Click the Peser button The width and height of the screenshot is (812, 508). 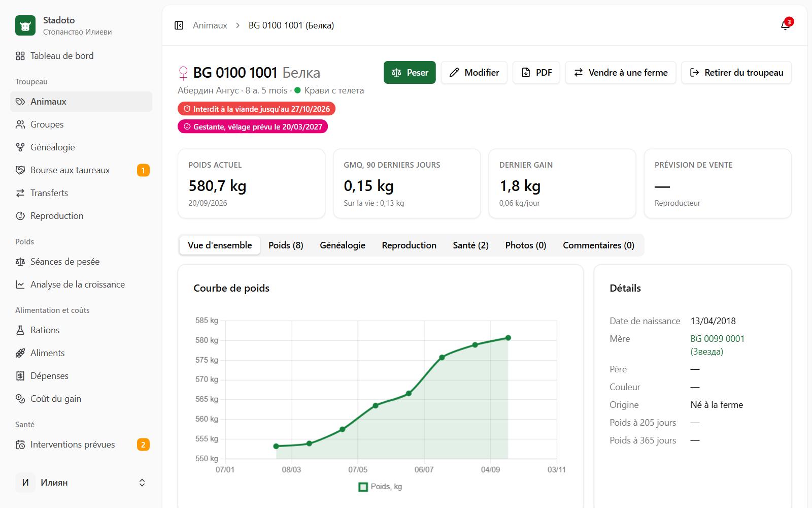[x=410, y=73]
